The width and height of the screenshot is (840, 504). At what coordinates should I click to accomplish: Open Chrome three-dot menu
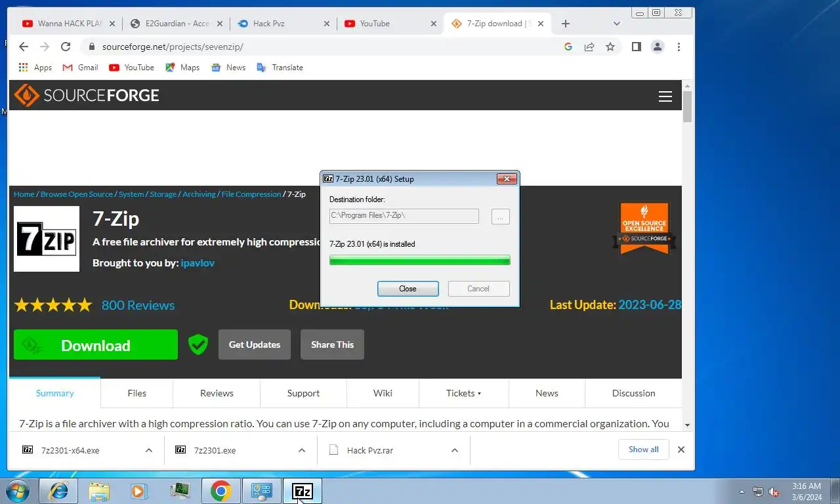point(679,47)
